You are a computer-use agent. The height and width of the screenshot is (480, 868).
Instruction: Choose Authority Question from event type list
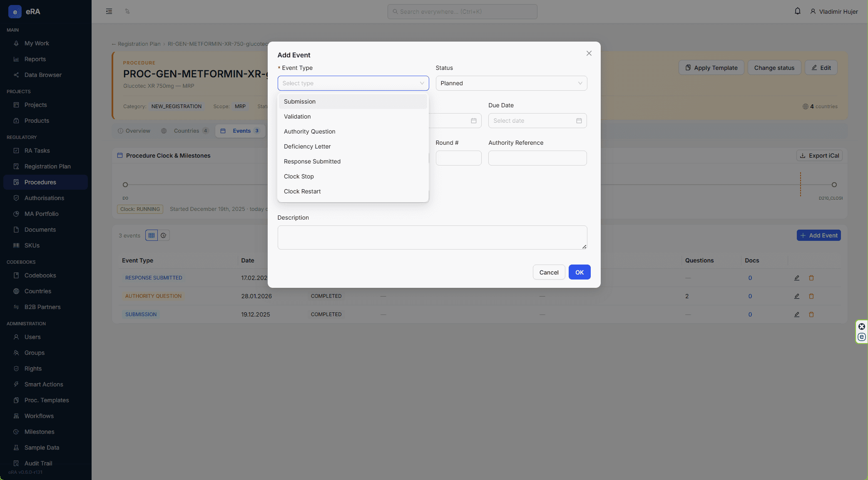pyautogui.click(x=353, y=131)
